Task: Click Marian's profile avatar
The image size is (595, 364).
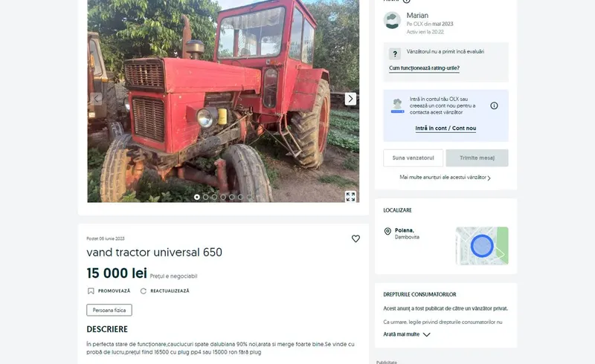Action: tap(392, 20)
